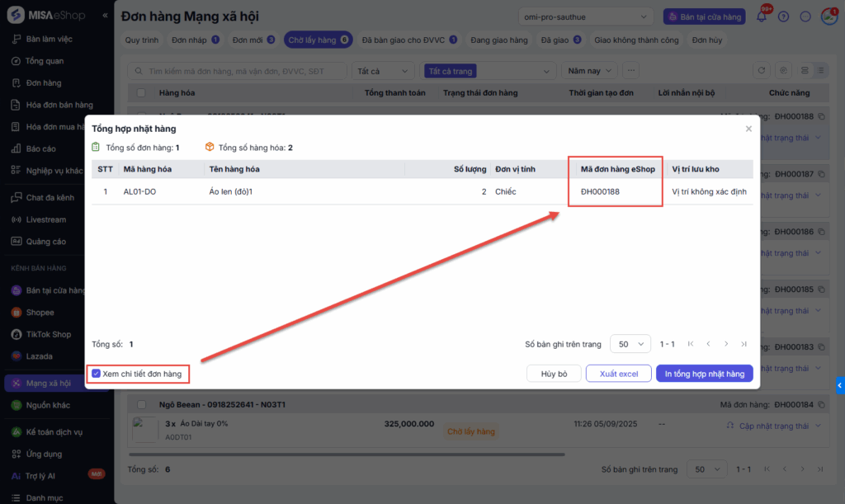Expand Cập nhật trạng thái for ĐH000184
This screenshot has height=504, width=845.
pos(818,426)
